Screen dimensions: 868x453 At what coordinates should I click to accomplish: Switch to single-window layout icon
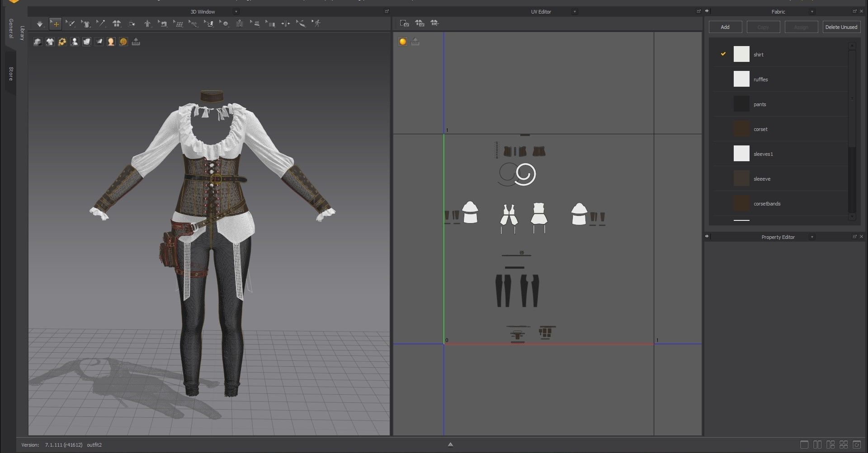[804, 445]
